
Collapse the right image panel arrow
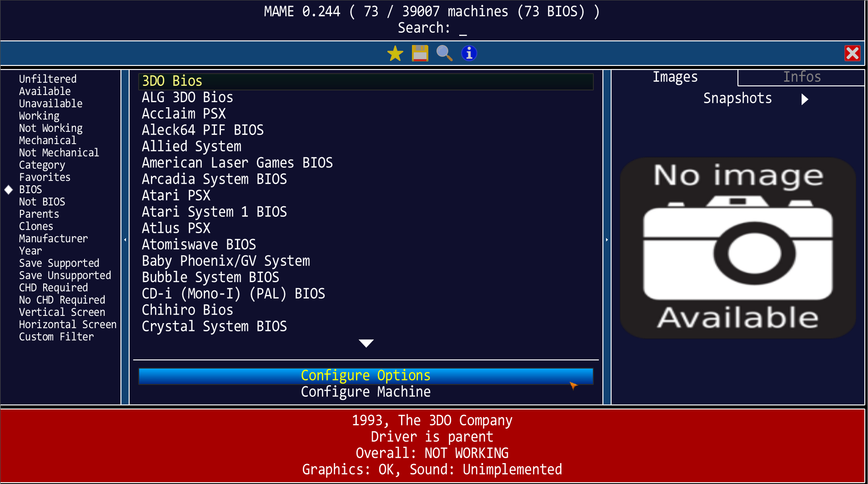pyautogui.click(x=607, y=240)
